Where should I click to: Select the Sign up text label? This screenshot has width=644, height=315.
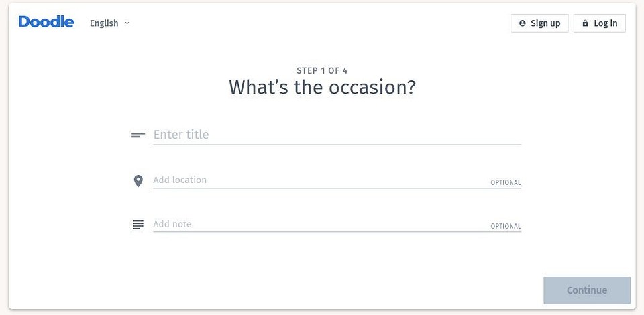(545, 23)
